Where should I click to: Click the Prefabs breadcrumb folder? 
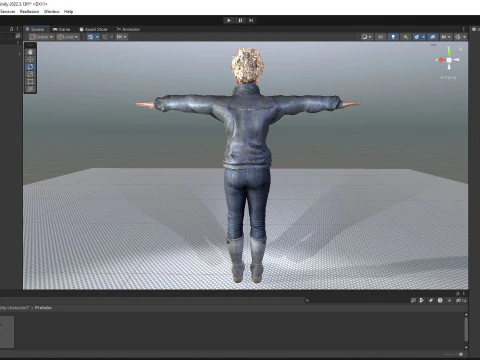click(x=43, y=308)
